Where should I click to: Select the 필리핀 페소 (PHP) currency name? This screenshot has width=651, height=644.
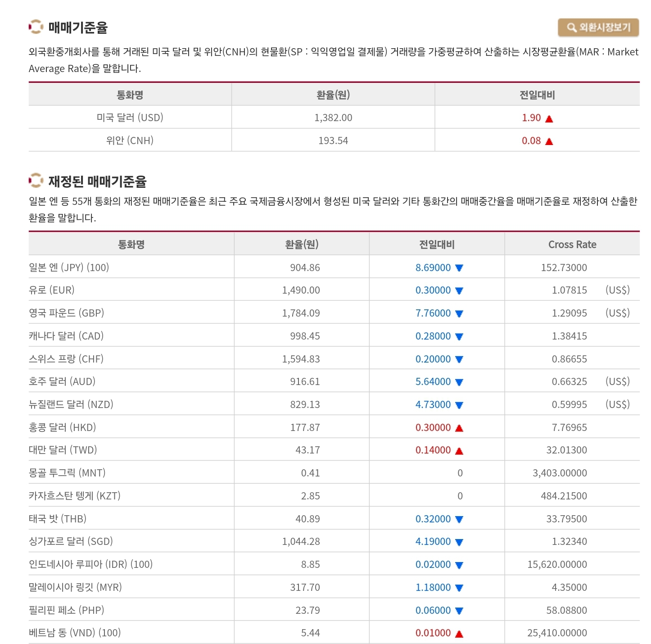67,610
